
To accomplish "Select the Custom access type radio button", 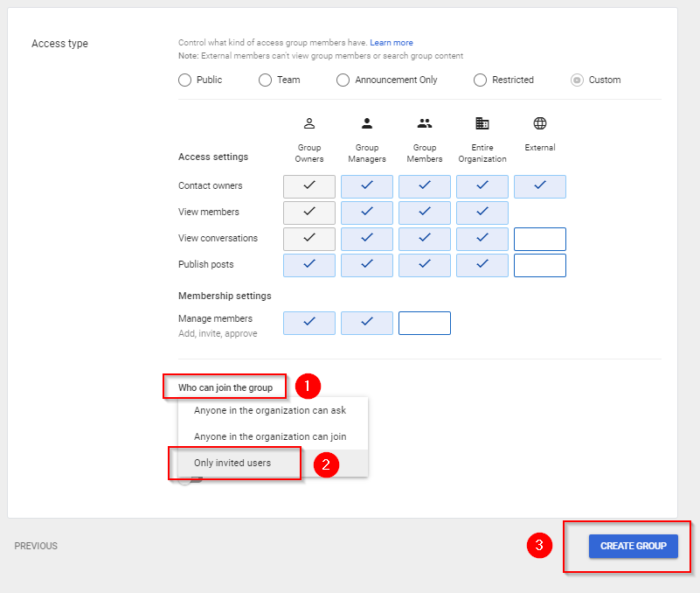I will [x=577, y=80].
